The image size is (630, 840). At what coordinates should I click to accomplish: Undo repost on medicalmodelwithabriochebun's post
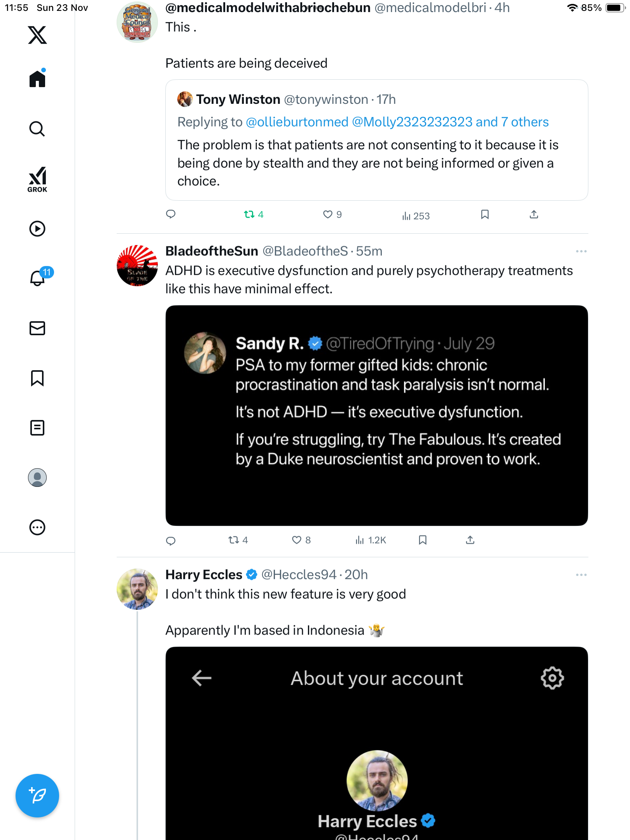pos(249,214)
